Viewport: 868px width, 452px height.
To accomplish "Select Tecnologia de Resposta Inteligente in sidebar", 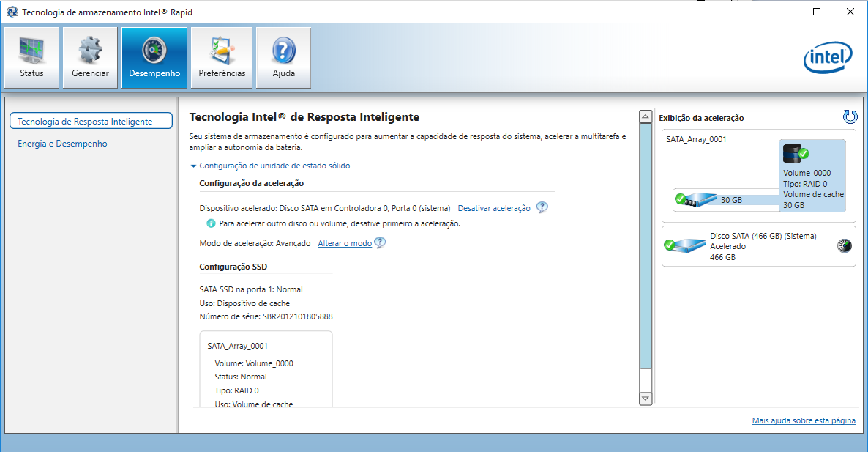I will (x=91, y=122).
